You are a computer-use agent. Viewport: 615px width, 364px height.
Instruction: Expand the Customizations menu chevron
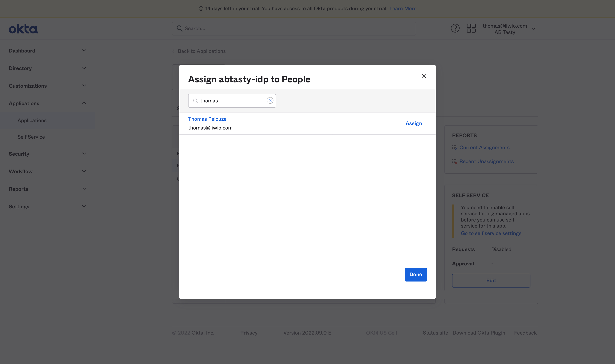(84, 86)
